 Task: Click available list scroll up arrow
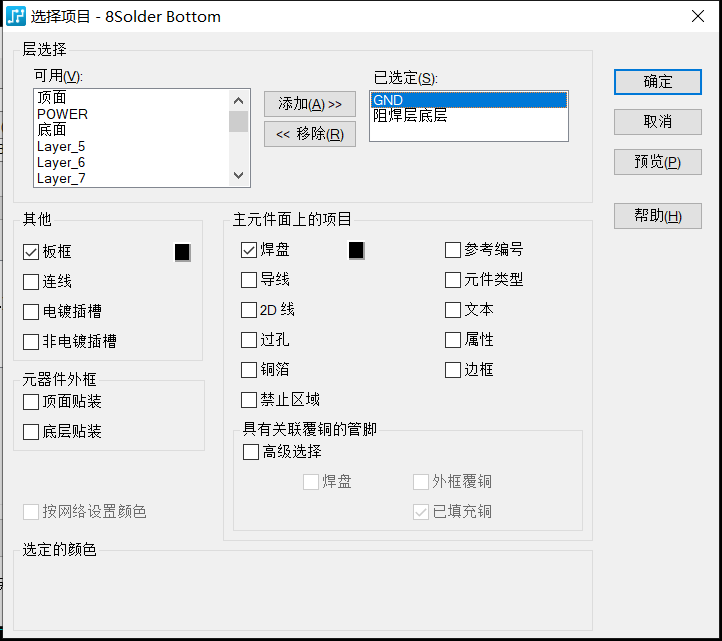(x=239, y=100)
